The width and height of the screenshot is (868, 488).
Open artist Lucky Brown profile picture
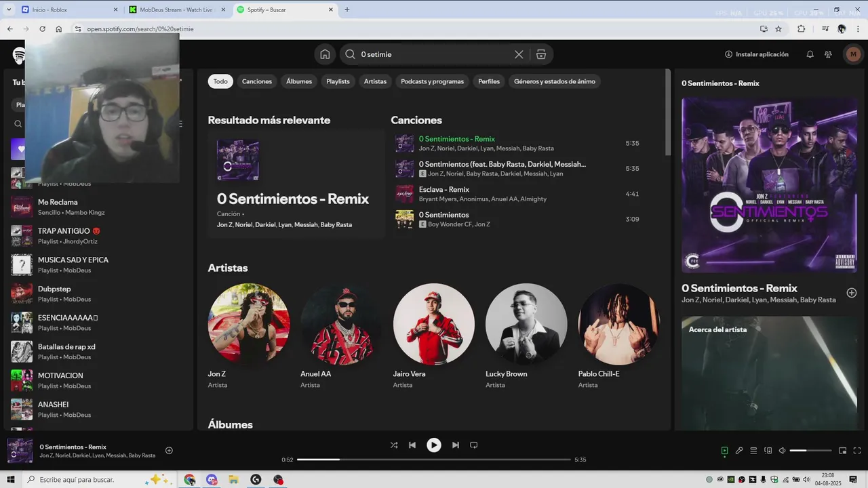[526, 324]
